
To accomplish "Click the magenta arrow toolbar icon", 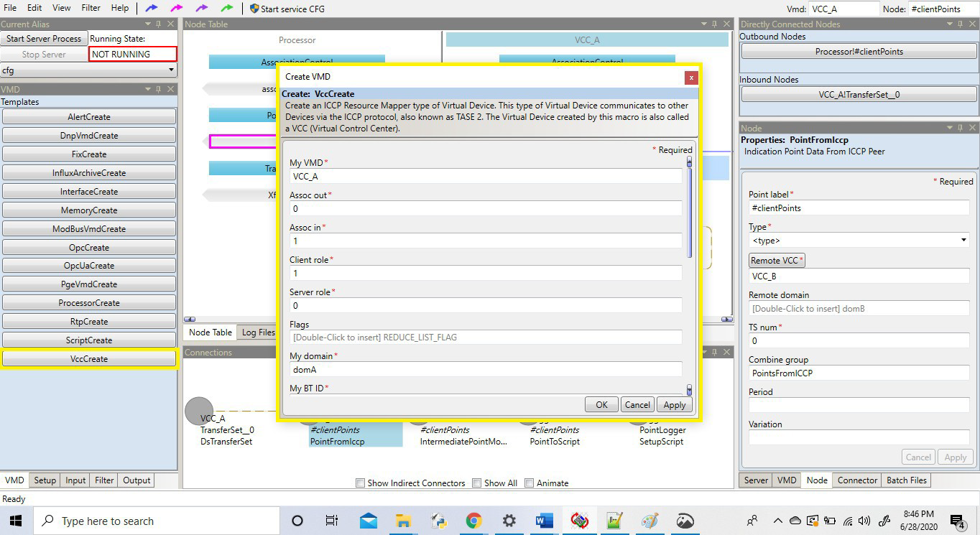I will 176,8.
